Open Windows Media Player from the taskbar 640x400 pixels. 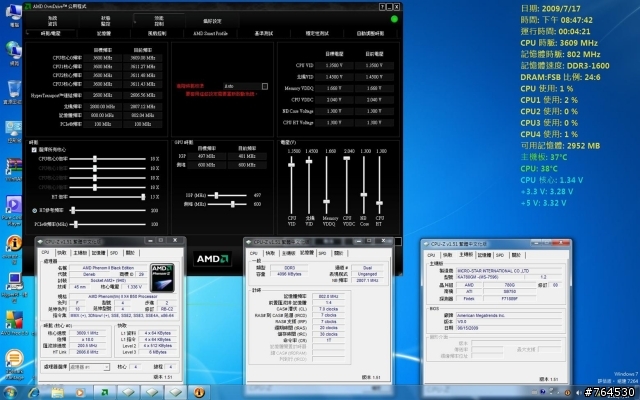pos(80,393)
